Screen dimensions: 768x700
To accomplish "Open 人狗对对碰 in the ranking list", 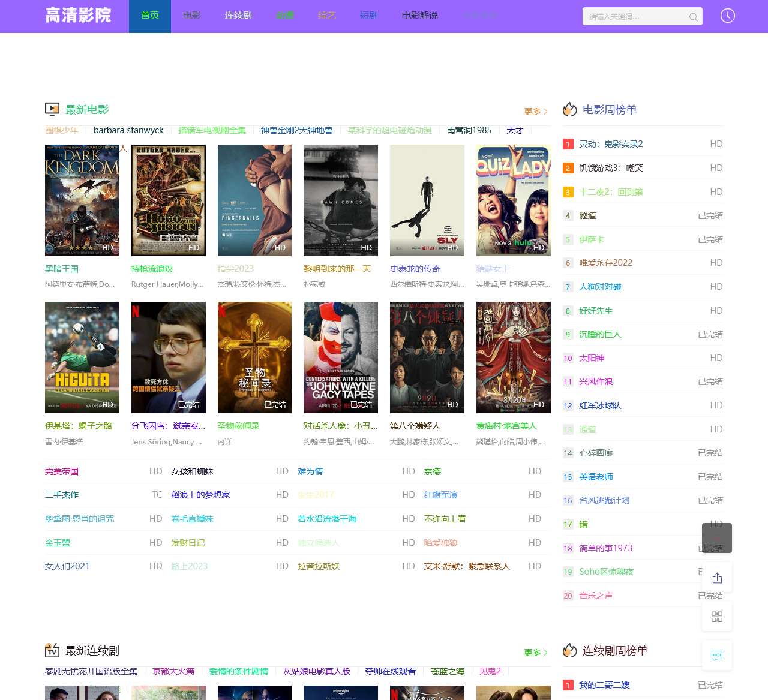I will [x=601, y=287].
